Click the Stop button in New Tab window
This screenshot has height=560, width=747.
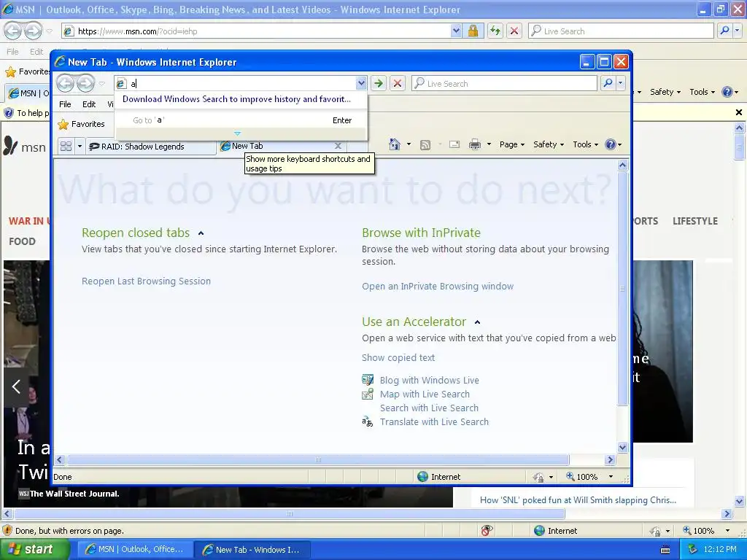(398, 84)
